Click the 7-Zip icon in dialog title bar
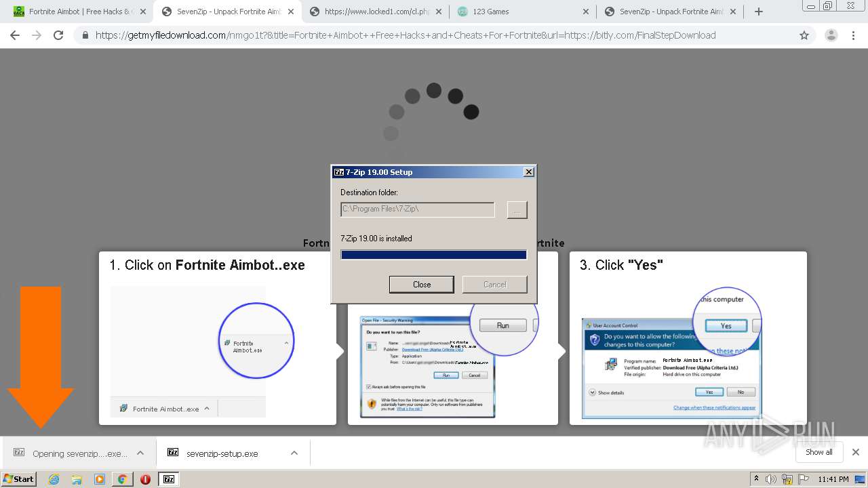The width and height of the screenshot is (868, 488). pyautogui.click(x=339, y=172)
